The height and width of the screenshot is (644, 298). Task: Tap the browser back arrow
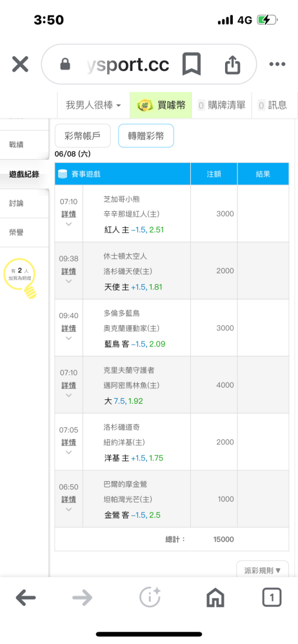[x=26, y=598]
